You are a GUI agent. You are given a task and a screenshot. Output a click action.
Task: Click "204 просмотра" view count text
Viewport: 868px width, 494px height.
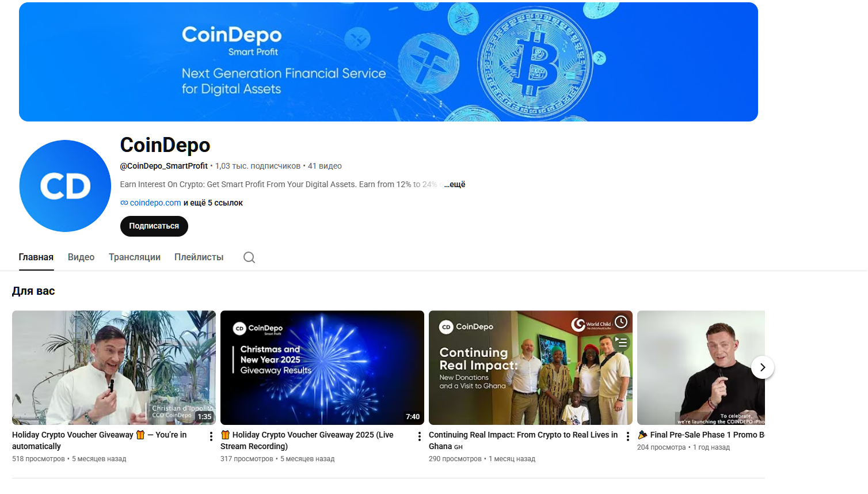[661, 447]
